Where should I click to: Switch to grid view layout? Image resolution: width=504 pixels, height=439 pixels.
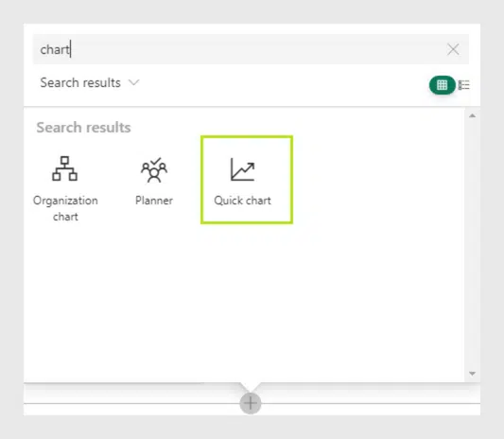(442, 85)
